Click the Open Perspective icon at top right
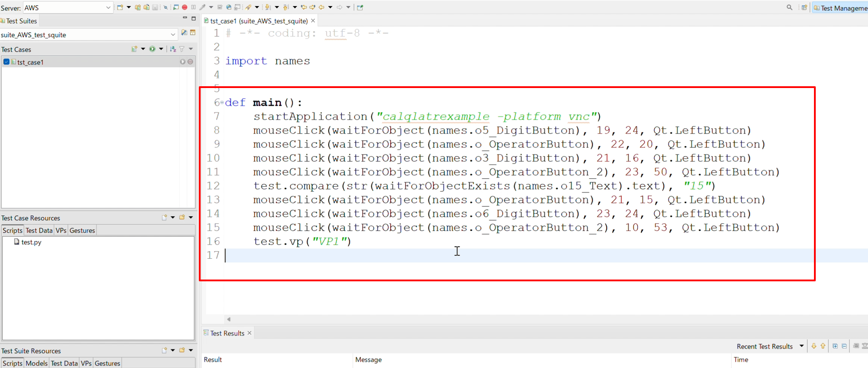 (x=804, y=8)
